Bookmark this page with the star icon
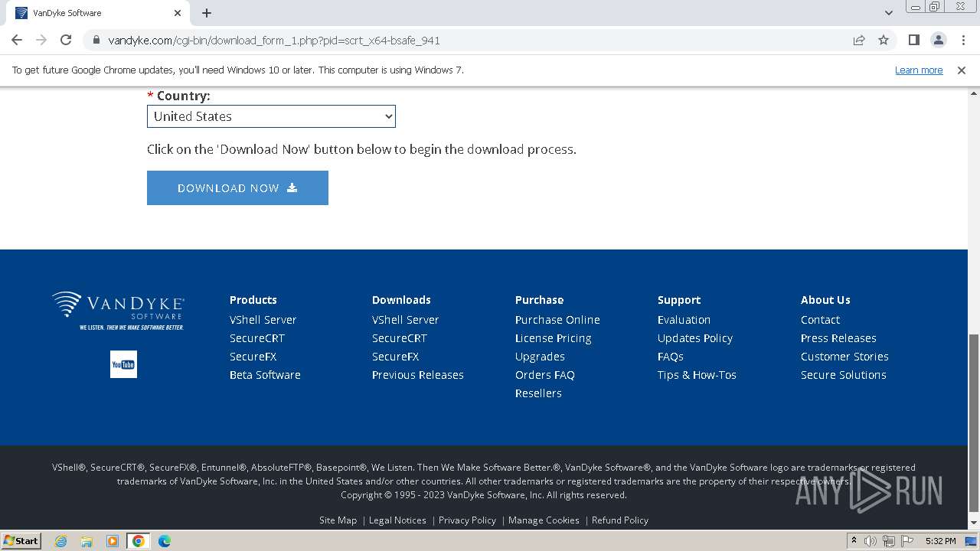 pos(884,40)
